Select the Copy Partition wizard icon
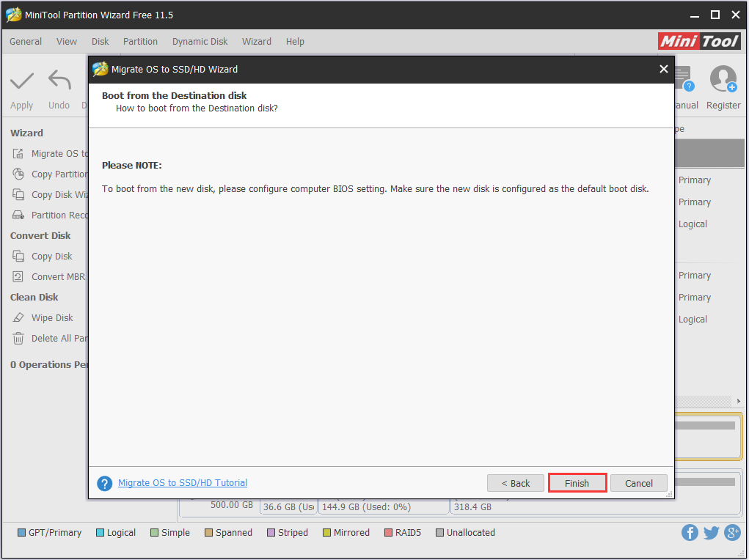The width and height of the screenshot is (749, 560). pos(18,174)
